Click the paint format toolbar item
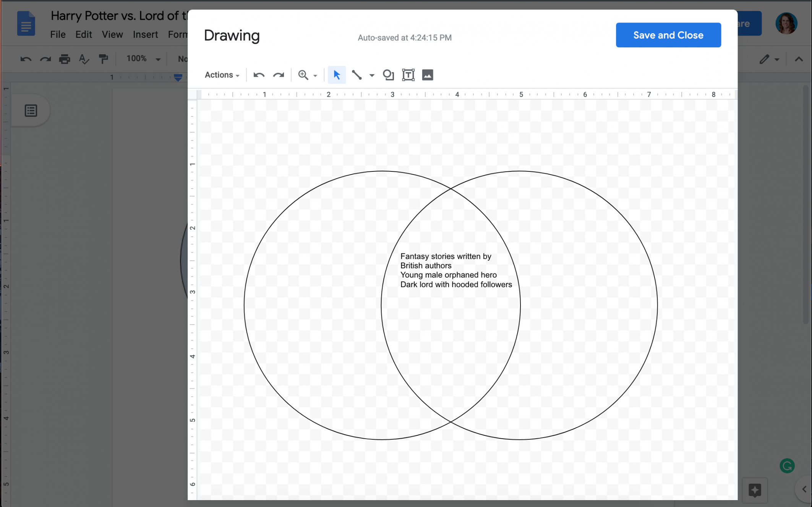812x507 pixels. click(104, 58)
